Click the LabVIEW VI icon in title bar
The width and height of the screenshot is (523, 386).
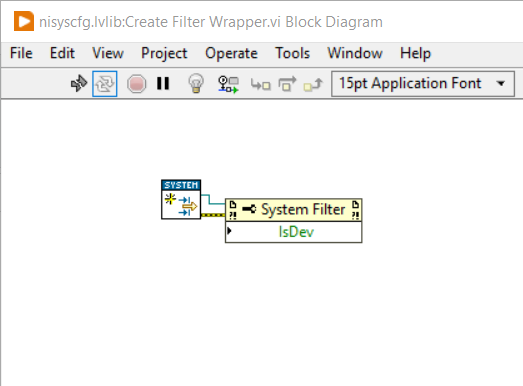(x=24, y=21)
